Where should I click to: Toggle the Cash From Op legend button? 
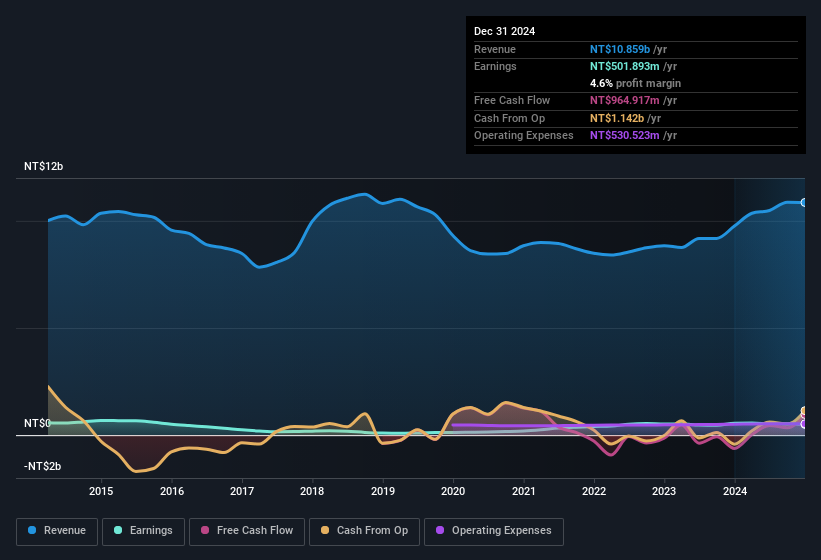pos(364,531)
